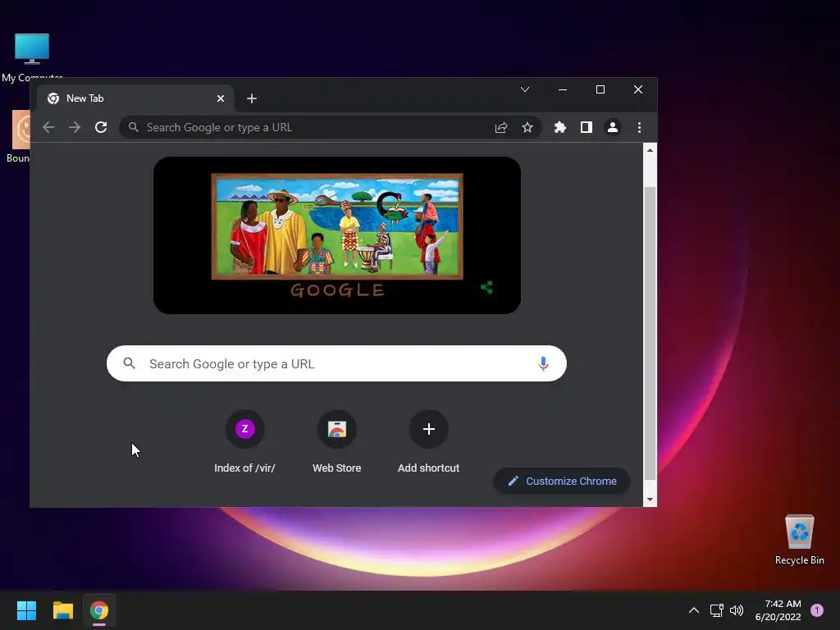The height and width of the screenshot is (630, 840).
Task: Click the Chrome taskbar icon
Action: pyautogui.click(x=99, y=610)
